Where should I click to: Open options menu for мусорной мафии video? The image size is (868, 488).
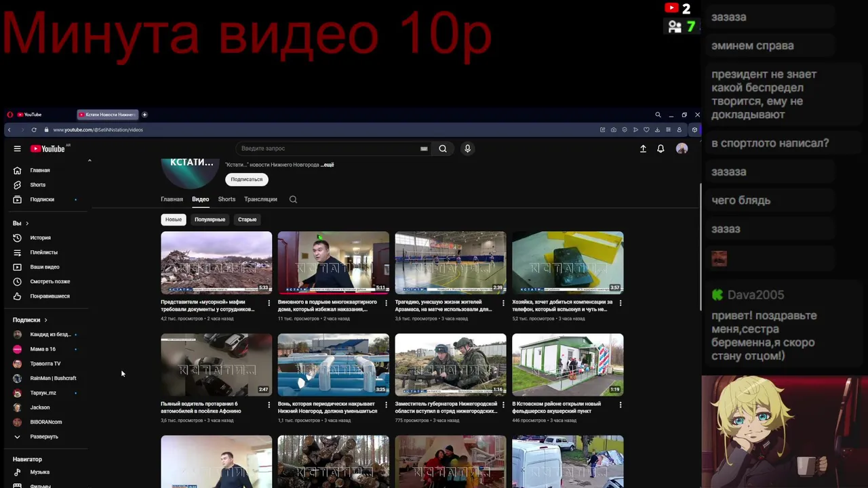269,303
